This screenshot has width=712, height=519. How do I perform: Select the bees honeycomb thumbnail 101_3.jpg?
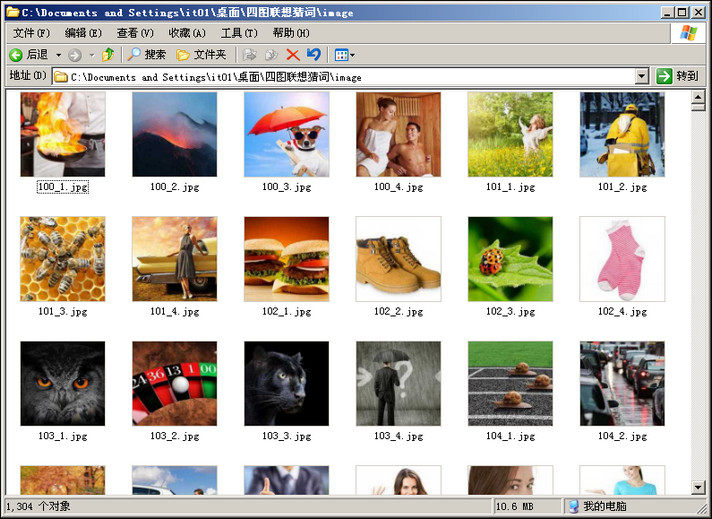coord(63,259)
